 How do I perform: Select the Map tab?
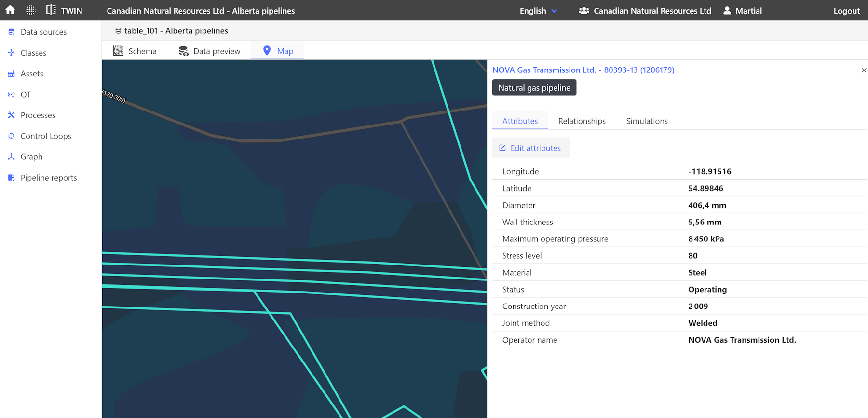point(277,51)
